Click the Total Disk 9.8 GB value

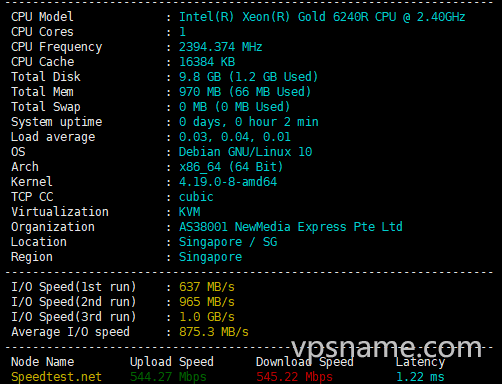coord(248,77)
